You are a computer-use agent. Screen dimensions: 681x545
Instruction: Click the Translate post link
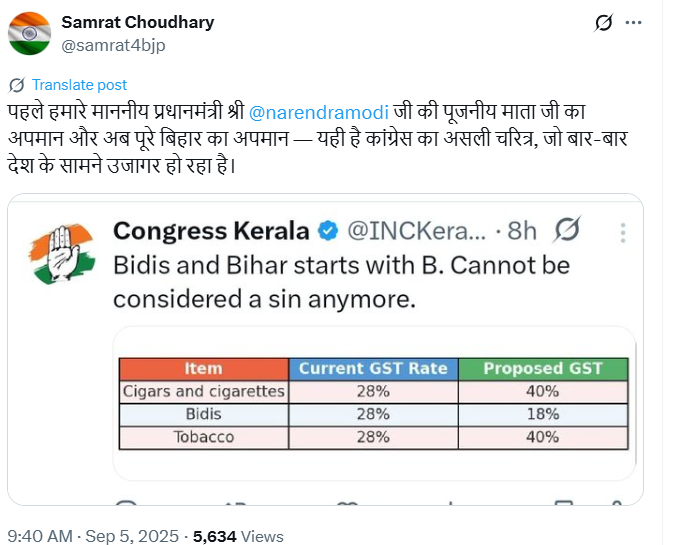pyautogui.click(x=79, y=85)
